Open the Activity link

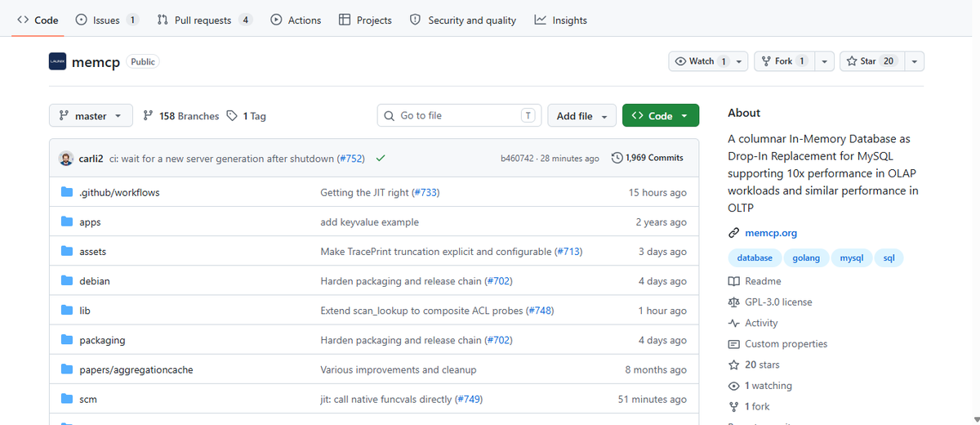click(753, 323)
